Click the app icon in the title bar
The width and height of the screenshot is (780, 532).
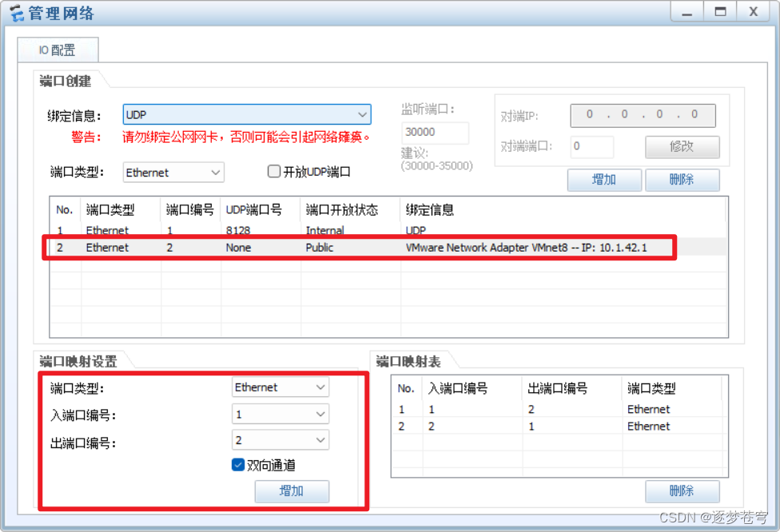coord(17,13)
